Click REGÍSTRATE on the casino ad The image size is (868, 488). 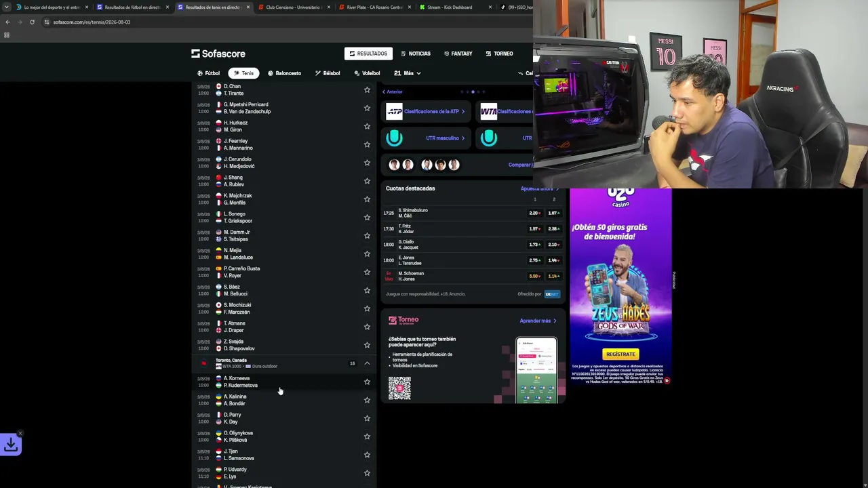[620, 354]
